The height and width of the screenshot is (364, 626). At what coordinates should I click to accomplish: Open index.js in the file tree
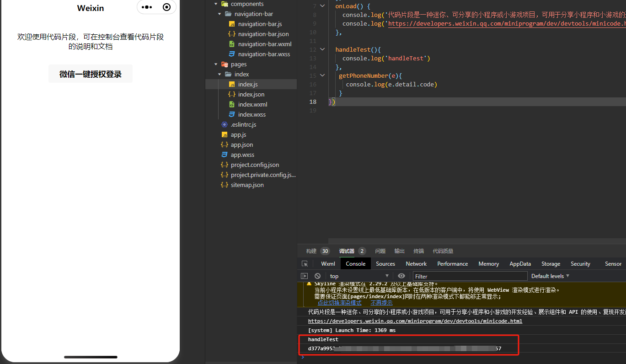(x=248, y=85)
